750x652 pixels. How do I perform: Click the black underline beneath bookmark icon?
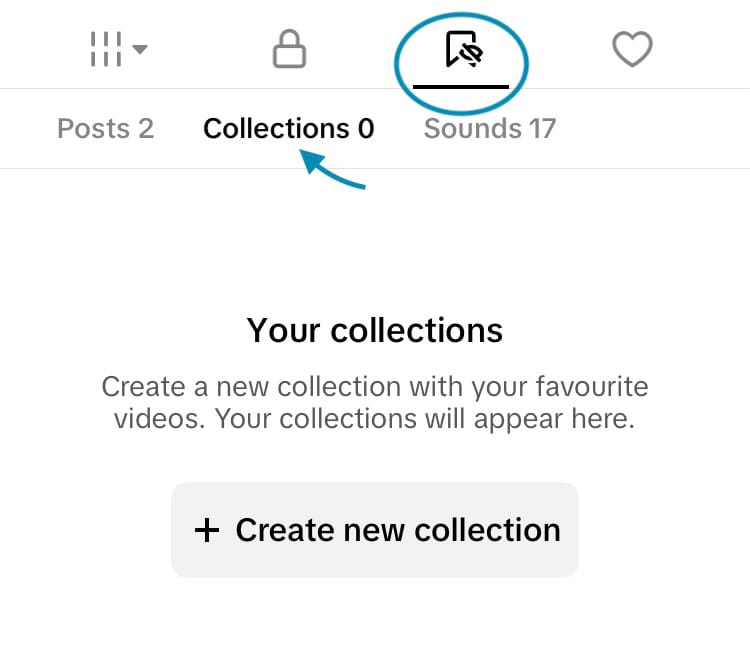pos(461,86)
